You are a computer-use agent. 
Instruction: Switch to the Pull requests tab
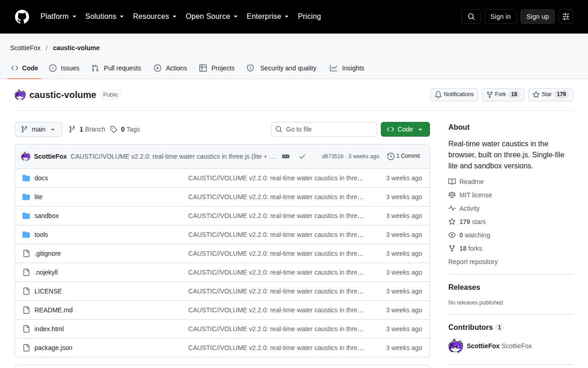[x=116, y=68]
